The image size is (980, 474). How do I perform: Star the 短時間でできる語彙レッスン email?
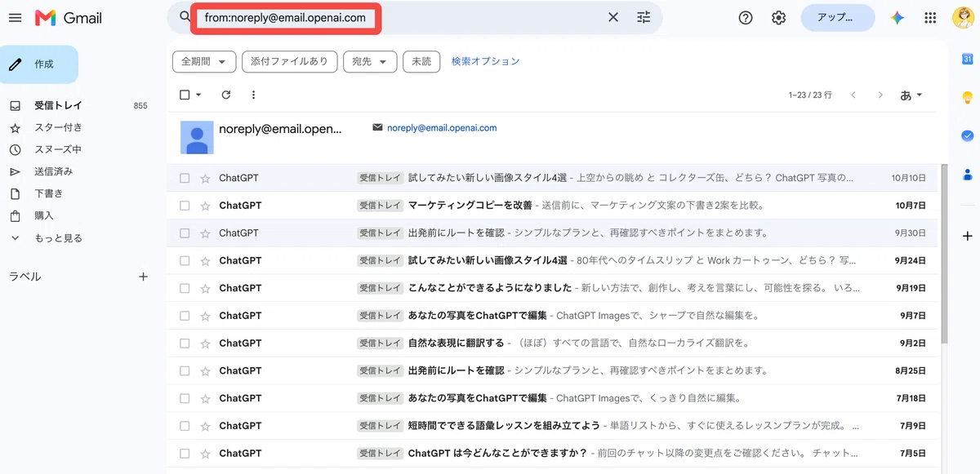tap(205, 426)
